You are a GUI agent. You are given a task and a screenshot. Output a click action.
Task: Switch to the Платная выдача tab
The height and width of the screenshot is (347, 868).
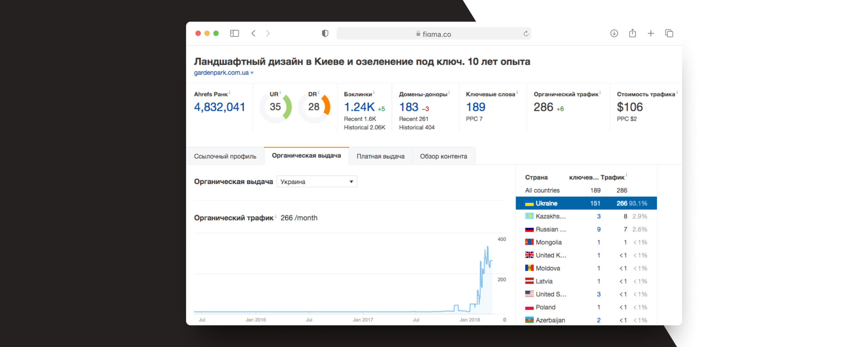click(380, 156)
